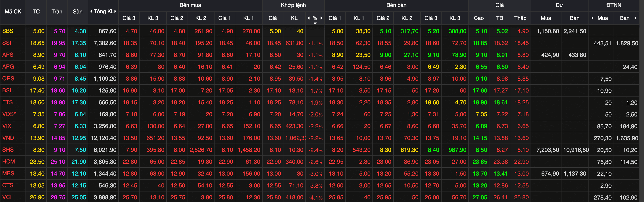The height and width of the screenshot is (202, 644).
Task: Select VCI change percent -4.1%
Action: 315,198
